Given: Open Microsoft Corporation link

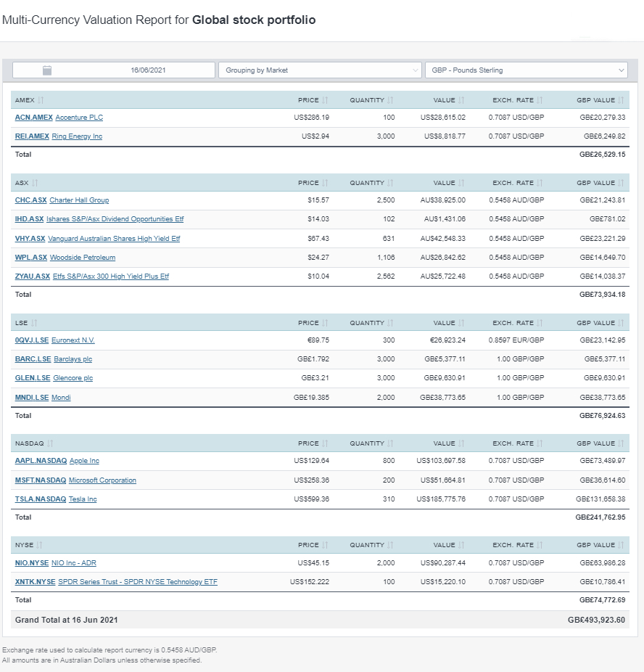Looking at the screenshot, I should 102,480.
